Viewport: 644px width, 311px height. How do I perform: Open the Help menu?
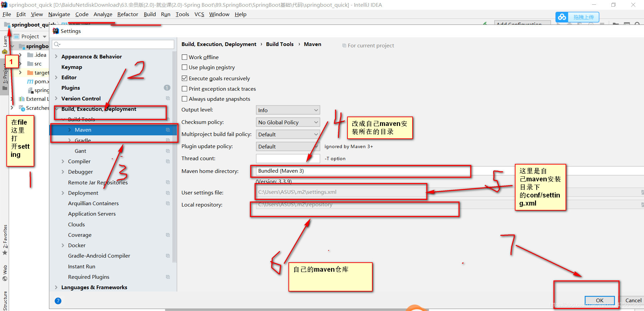point(240,14)
